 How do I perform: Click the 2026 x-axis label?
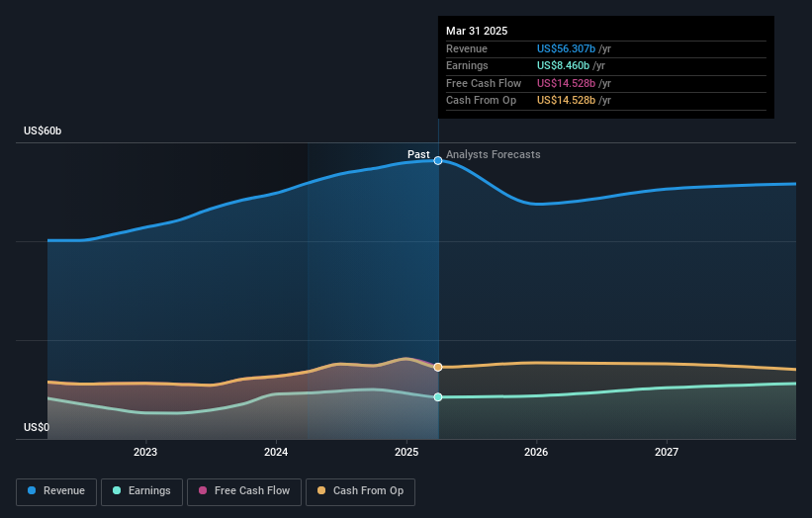[x=536, y=452]
